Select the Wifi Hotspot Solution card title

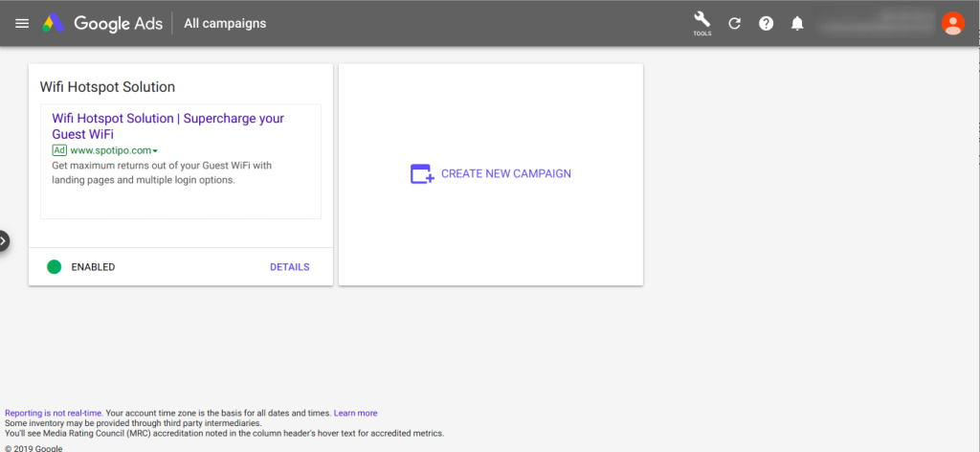(x=107, y=87)
